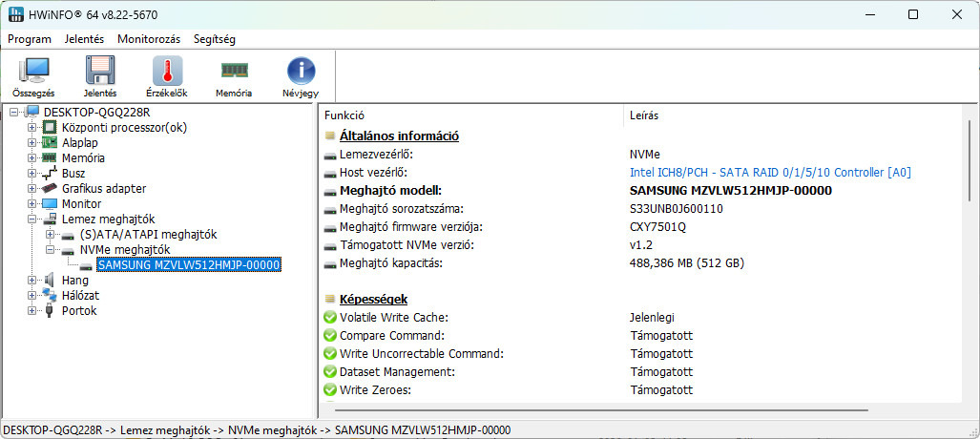980x439 pixels.
Task: Open the Érzékelők thermometer sensors icon
Action: 168,70
